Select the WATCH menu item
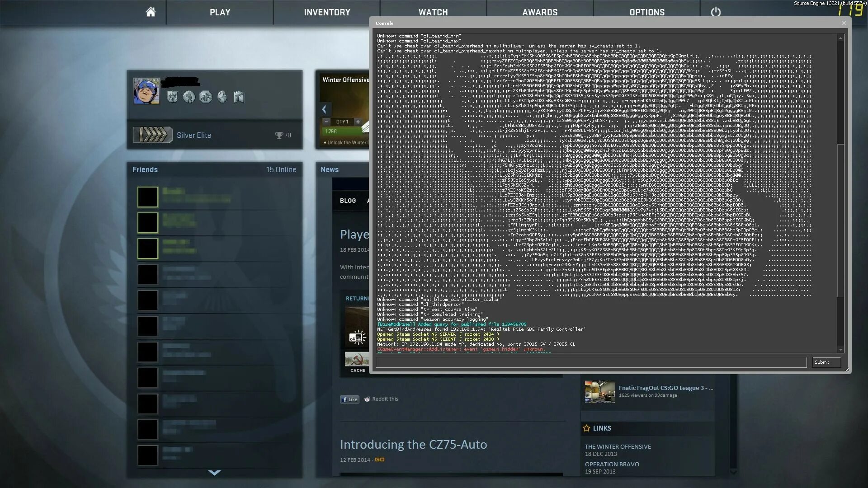 (x=434, y=12)
